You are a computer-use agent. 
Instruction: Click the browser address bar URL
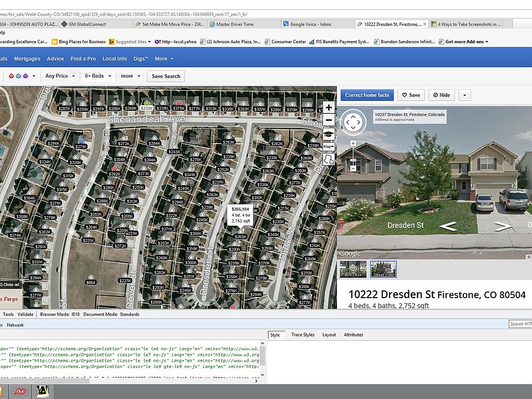tap(124, 14)
